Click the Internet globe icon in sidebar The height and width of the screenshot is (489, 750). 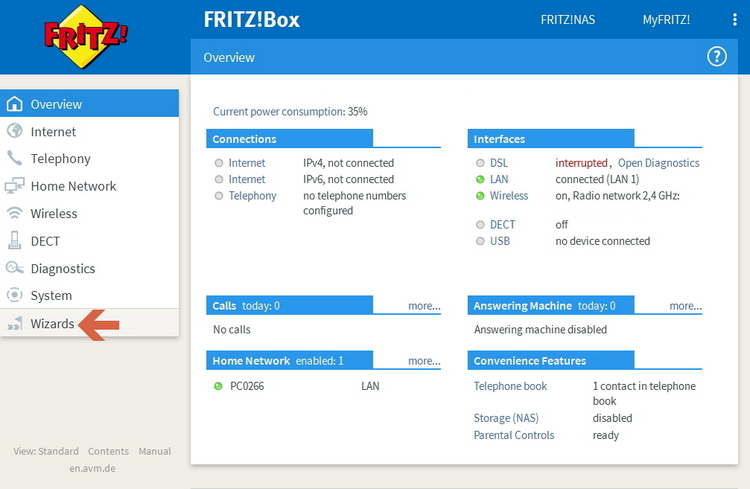[14, 131]
